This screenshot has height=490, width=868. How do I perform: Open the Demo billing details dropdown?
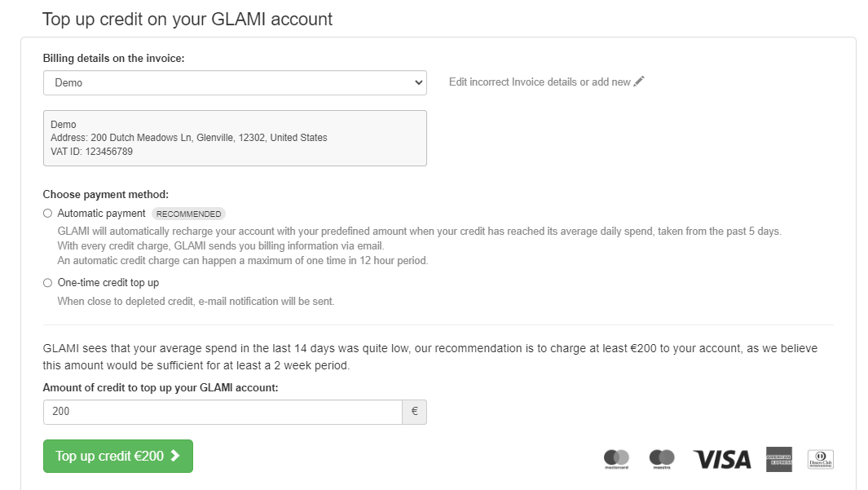click(x=235, y=82)
